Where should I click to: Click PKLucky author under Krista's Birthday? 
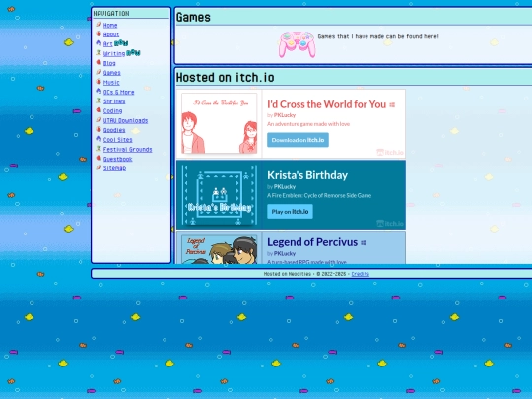click(285, 187)
